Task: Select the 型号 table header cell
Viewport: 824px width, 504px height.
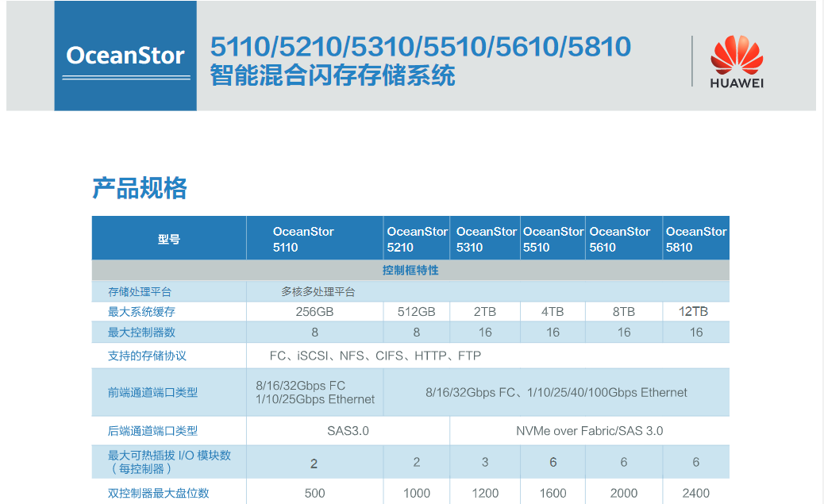Action: click(168, 239)
